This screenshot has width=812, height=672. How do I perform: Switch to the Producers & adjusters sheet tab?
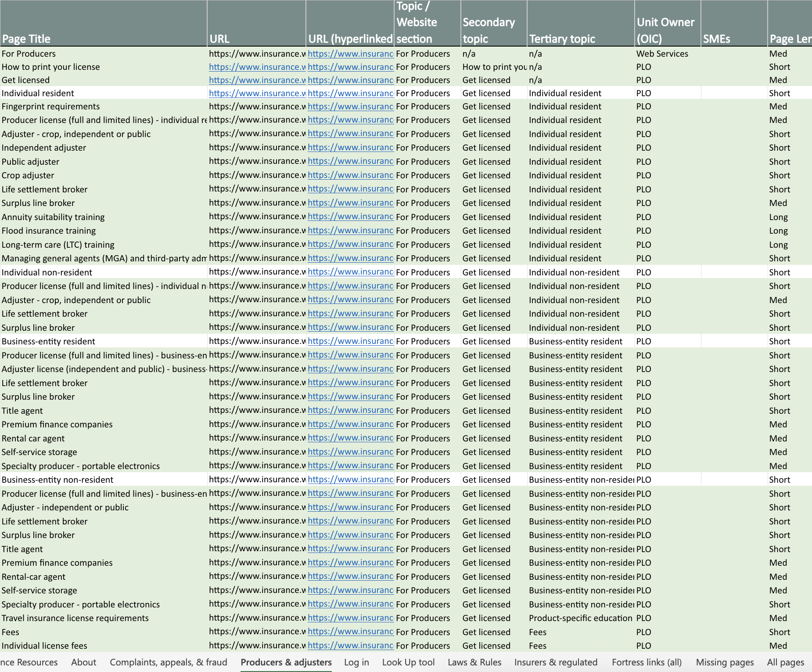286,662
